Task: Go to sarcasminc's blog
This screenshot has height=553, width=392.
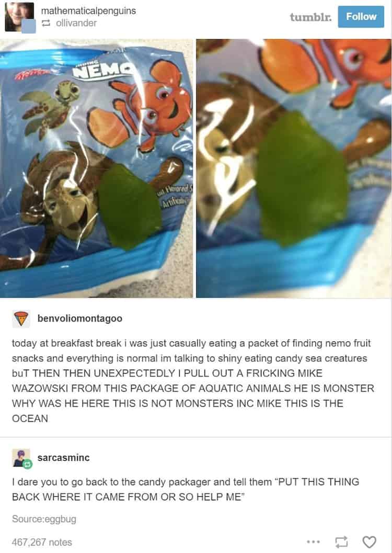Action: pos(64,458)
